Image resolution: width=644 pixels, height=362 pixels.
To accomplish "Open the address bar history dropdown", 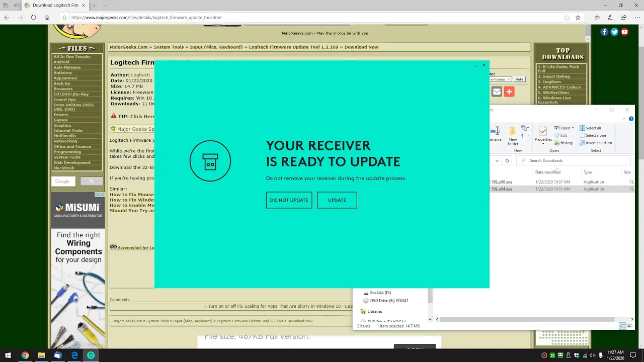I will [497, 161].
